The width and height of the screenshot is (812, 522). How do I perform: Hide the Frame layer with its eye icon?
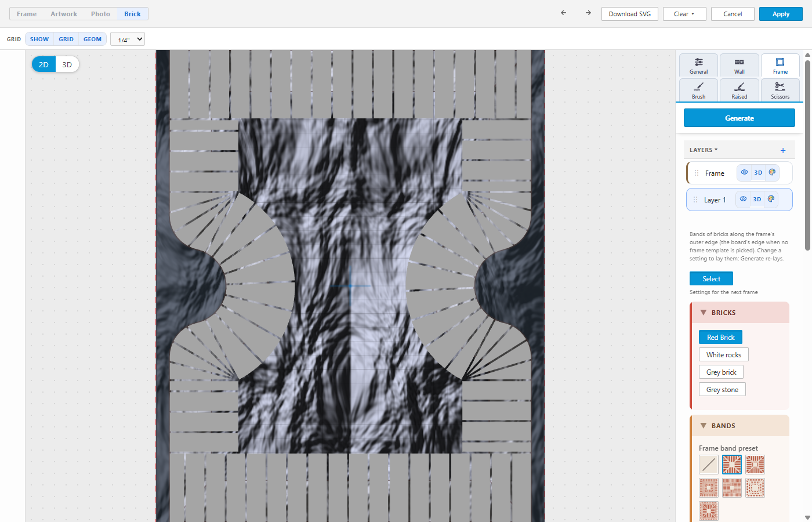tap(744, 172)
